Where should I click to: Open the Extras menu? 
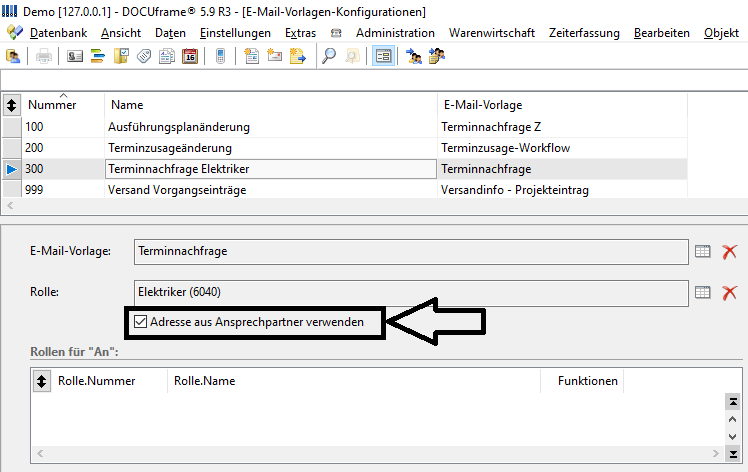click(301, 33)
